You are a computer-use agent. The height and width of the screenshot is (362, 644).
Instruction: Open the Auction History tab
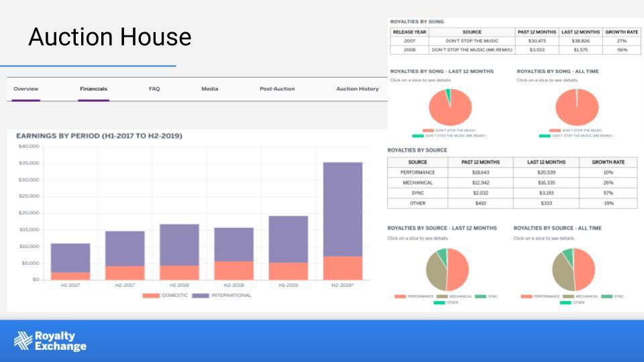coord(357,89)
